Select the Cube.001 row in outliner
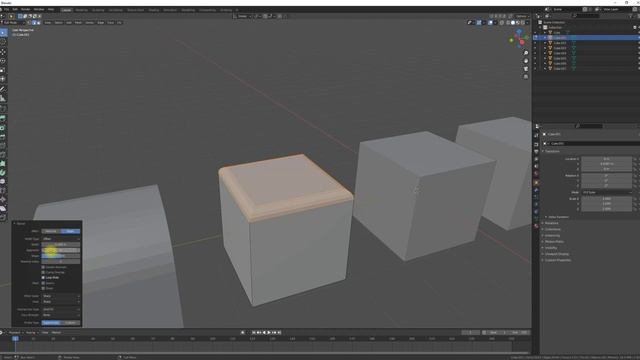This screenshot has width=640, height=360. tap(587, 38)
